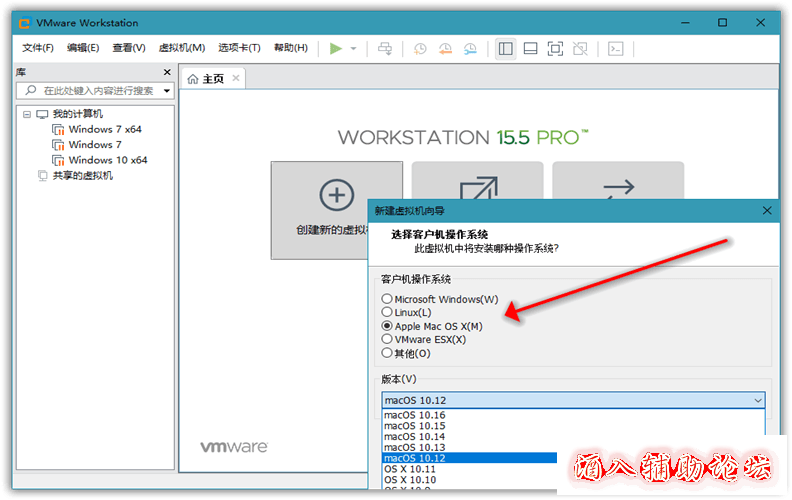Close the 主页 tab with its X
Image resolution: width=792 pixels, height=500 pixels.
(x=235, y=78)
